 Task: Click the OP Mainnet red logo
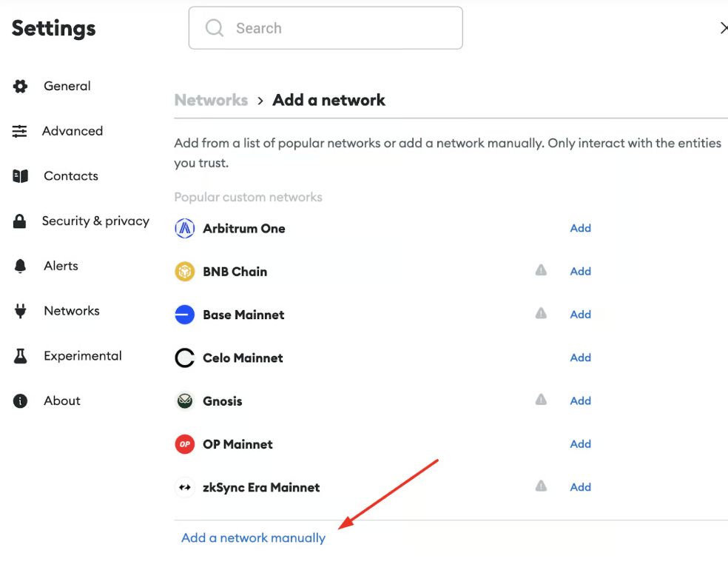click(184, 443)
